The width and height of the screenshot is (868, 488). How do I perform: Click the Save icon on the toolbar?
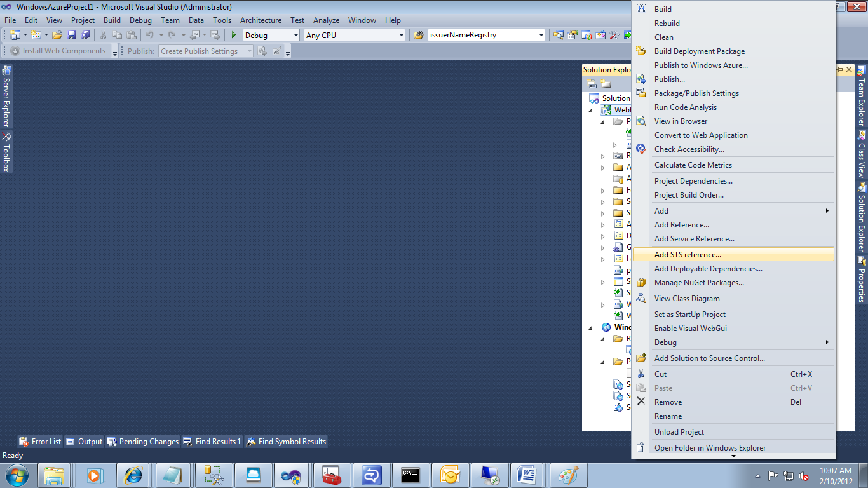click(71, 35)
